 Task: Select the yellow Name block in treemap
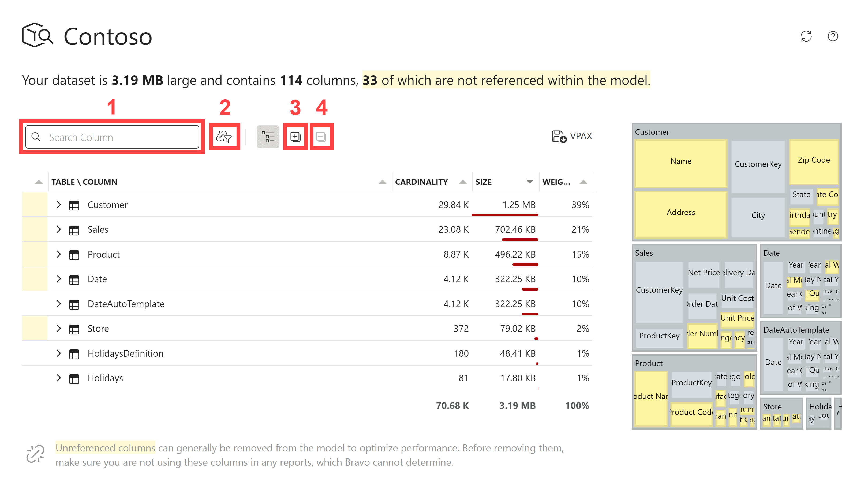tap(680, 161)
